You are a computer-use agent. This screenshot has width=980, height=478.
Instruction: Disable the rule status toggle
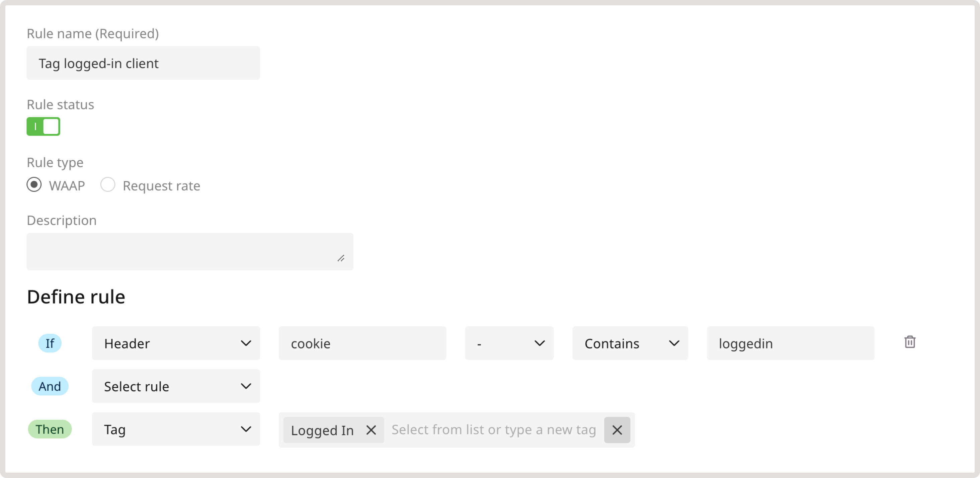[43, 126]
